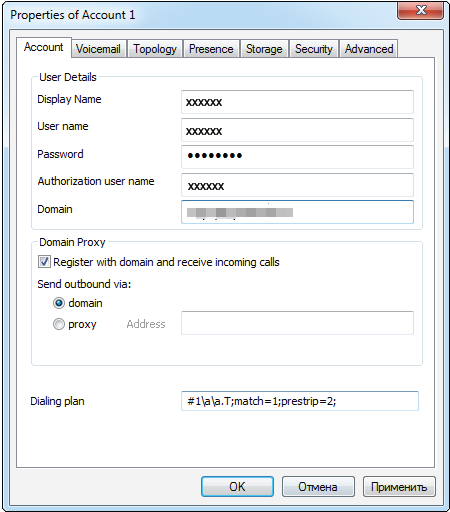Open the Topology tab
Image resolution: width=450 pixels, height=512 pixels.
pyautogui.click(x=155, y=49)
